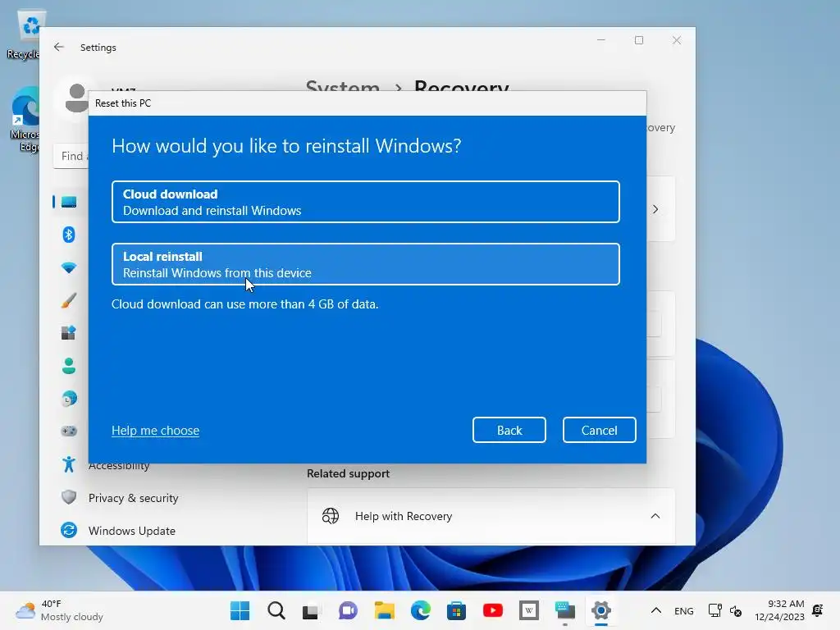Collapse the Help with Recovery section
The height and width of the screenshot is (630, 840).
pyautogui.click(x=655, y=516)
